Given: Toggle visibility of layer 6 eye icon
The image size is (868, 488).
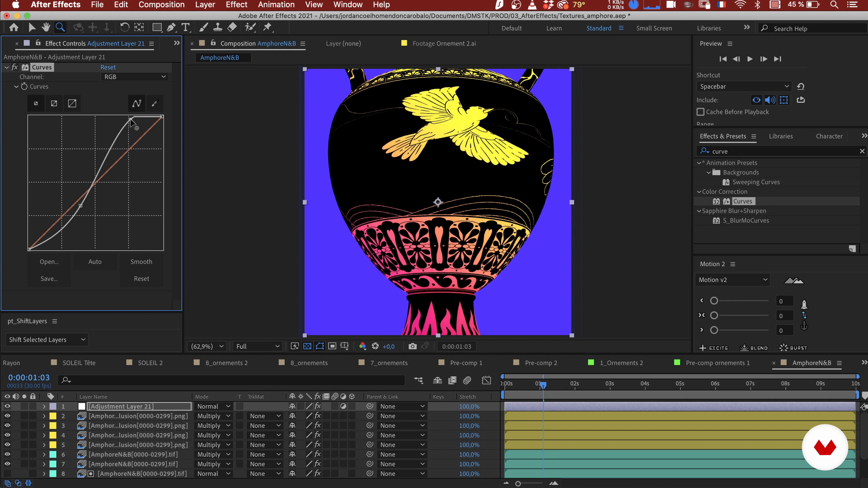Looking at the screenshot, I should [7, 454].
